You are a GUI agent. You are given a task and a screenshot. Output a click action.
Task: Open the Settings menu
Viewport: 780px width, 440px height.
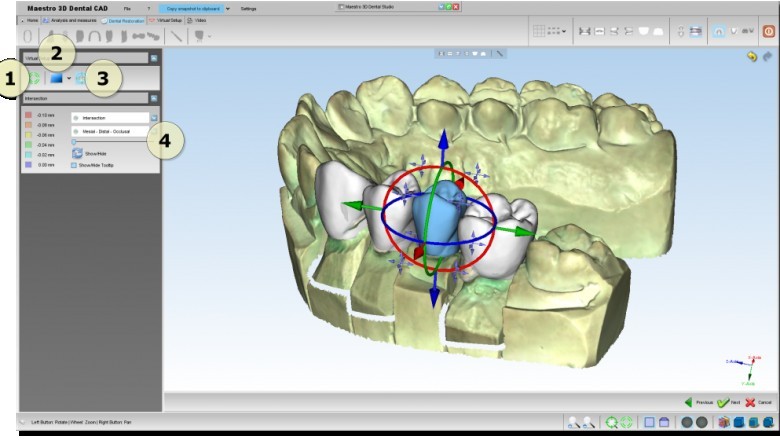tap(248, 8)
